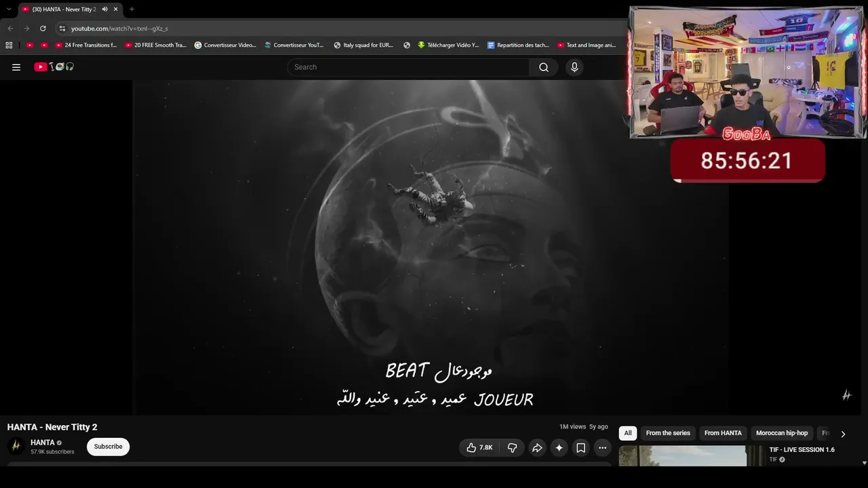868x488 pixels.
Task: Open 'TIF - LIVE SESSION 1.6' thumbnail
Action: [682, 455]
